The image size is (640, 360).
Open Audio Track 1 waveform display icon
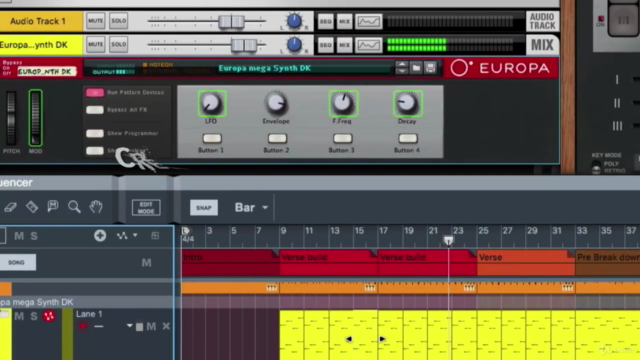[369, 21]
